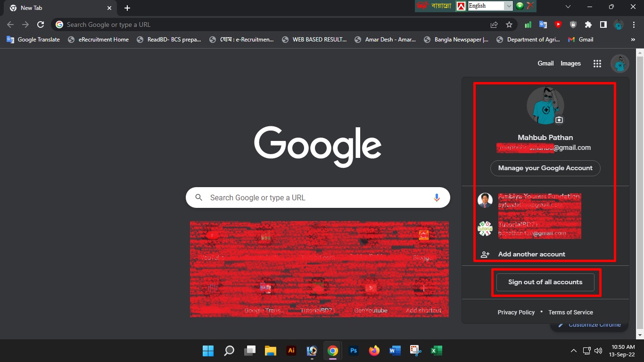Image resolution: width=644 pixels, height=362 pixels.
Task: Open Microsoft Word from taskbar
Action: [x=395, y=351]
